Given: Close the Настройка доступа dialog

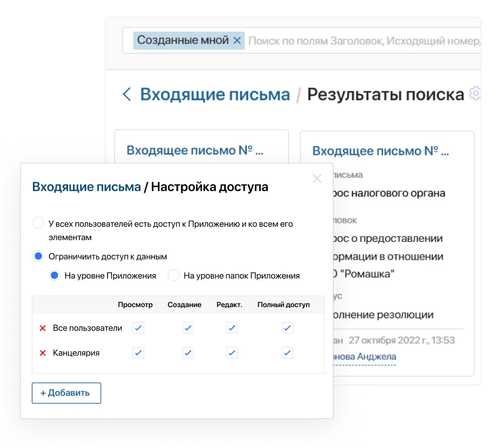Looking at the screenshot, I should (x=317, y=178).
